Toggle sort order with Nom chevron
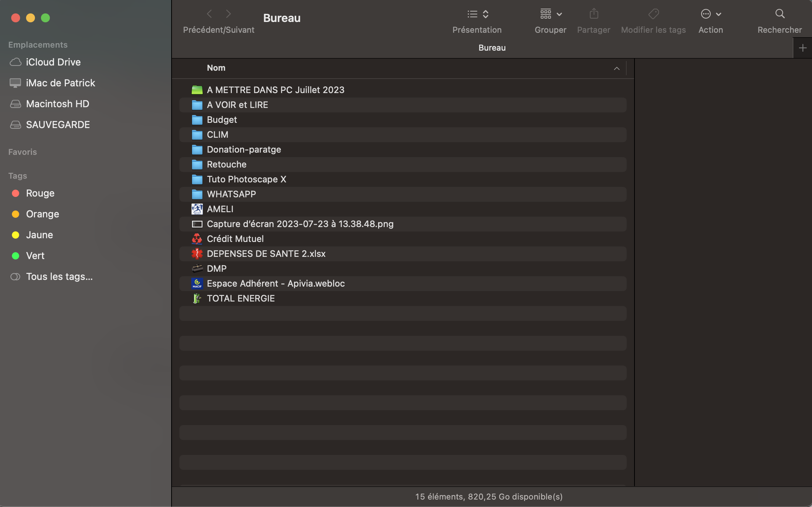Screen dimensions: 812x507 click(617, 68)
